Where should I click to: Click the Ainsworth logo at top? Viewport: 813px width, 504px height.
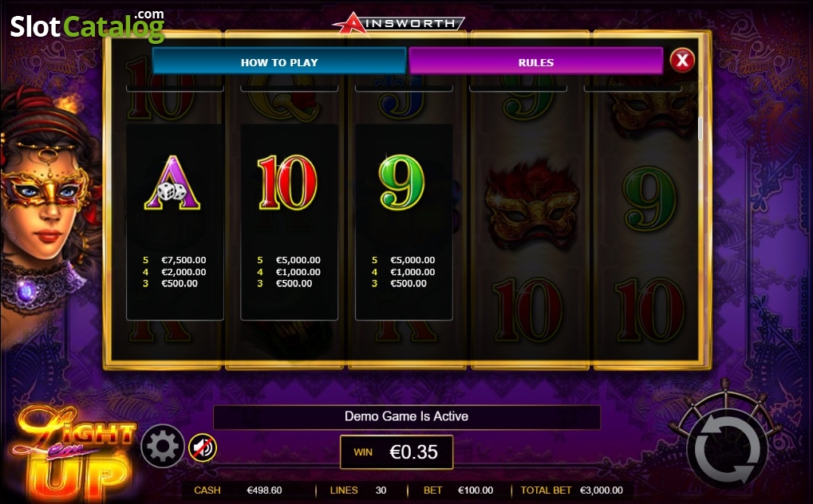(x=398, y=23)
